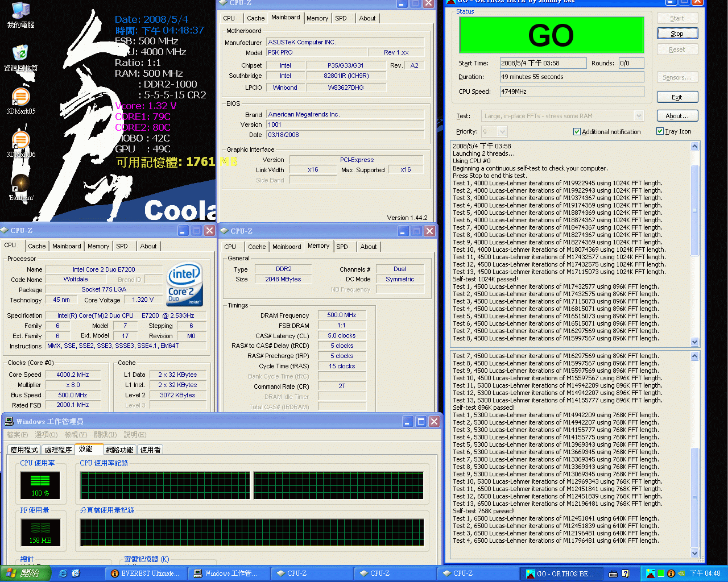Switch to GO - ORTHOS taskbar button
This screenshot has height=582, width=728.
[561, 573]
